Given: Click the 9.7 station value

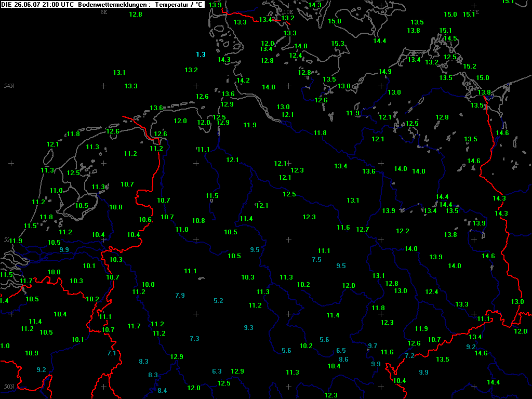Looking at the screenshot, I should 373,346.
